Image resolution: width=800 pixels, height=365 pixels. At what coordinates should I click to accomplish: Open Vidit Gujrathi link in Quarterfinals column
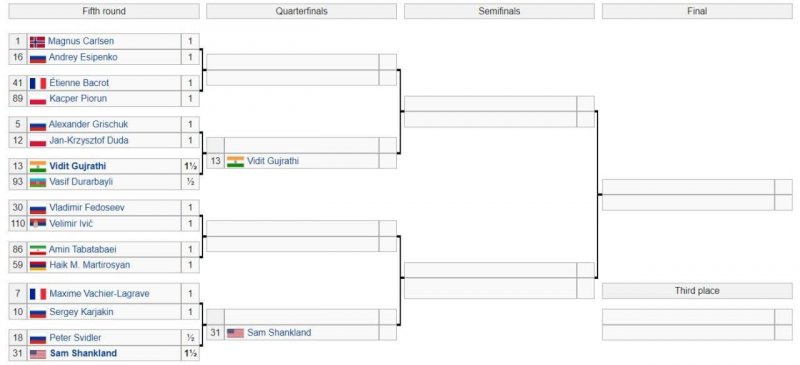(273, 161)
